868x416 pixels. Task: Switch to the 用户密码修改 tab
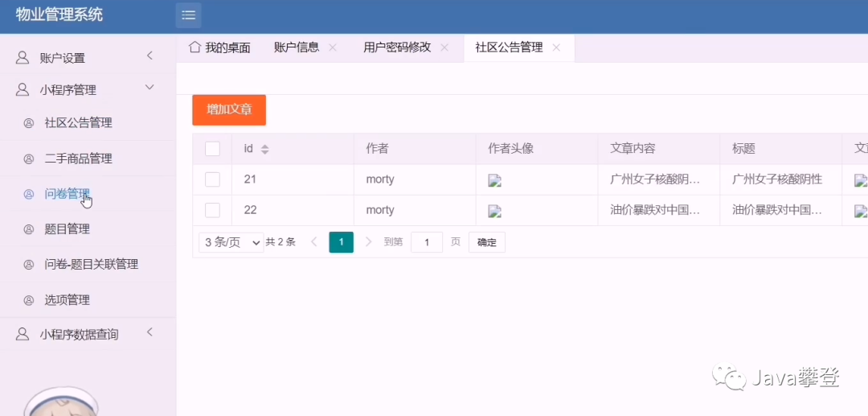click(x=397, y=47)
